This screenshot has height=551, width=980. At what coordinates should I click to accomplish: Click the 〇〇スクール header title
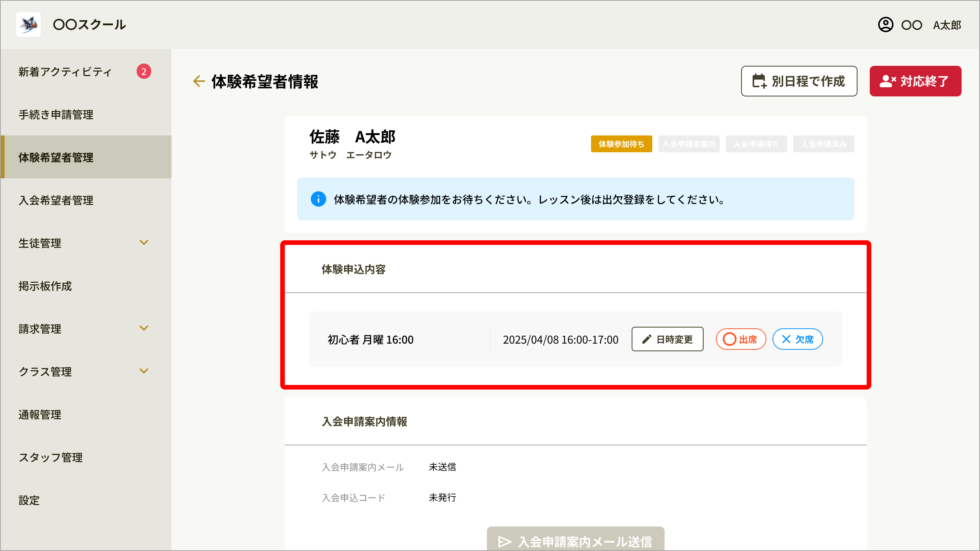[89, 25]
